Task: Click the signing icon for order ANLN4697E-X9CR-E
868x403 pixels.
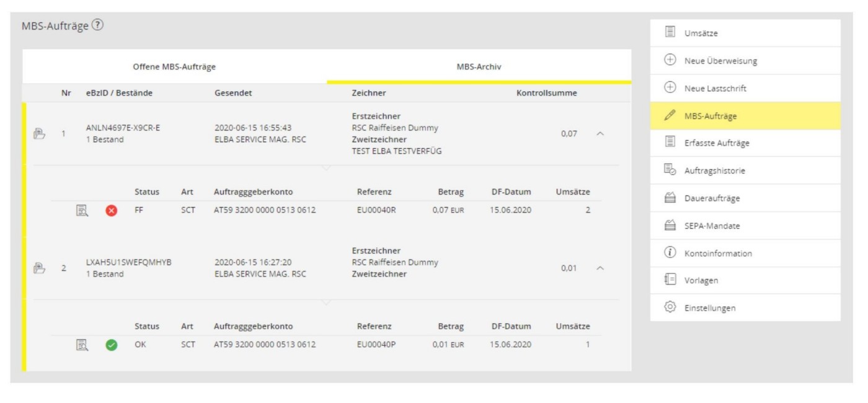Action: click(38, 134)
